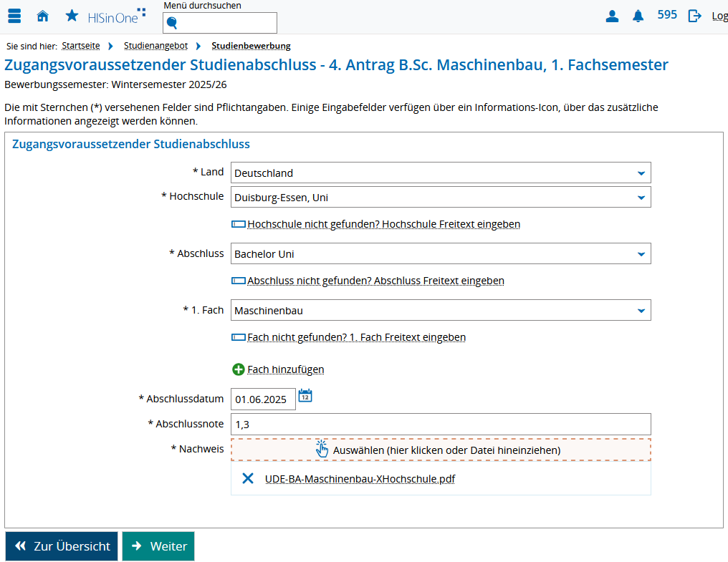The image size is (728, 562).
Task: Open the Abschluss dropdown
Action: 441,254
